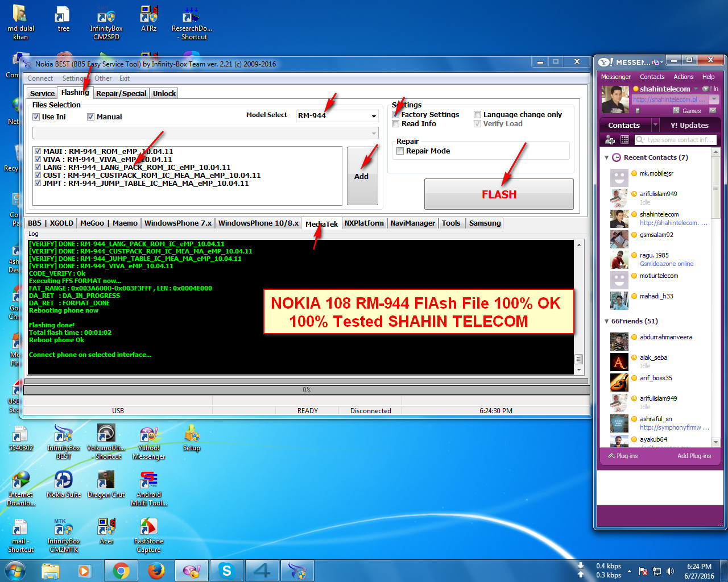Image resolution: width=728 pixels, height=582 pixels.
Task: Enable the Read Info checkbox
Action: pos(396,124)
